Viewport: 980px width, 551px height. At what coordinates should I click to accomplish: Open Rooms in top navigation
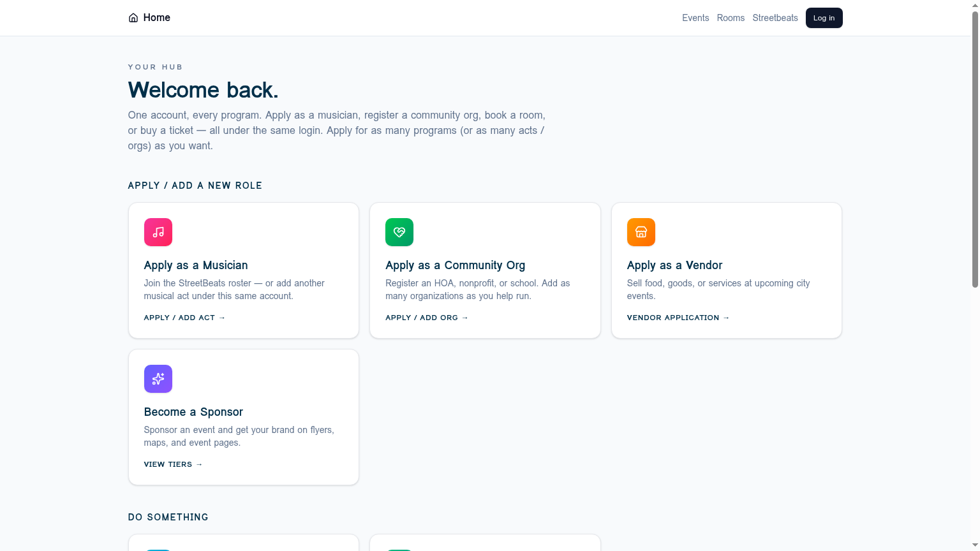point(731,18)
